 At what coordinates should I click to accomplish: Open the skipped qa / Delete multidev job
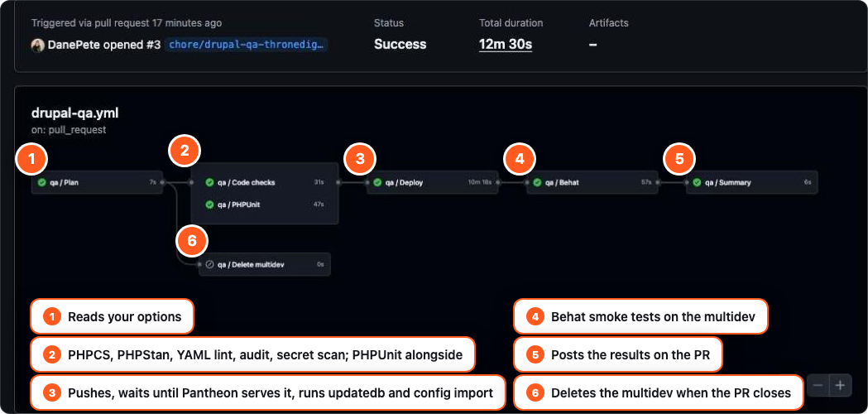[x=265, y=264]
